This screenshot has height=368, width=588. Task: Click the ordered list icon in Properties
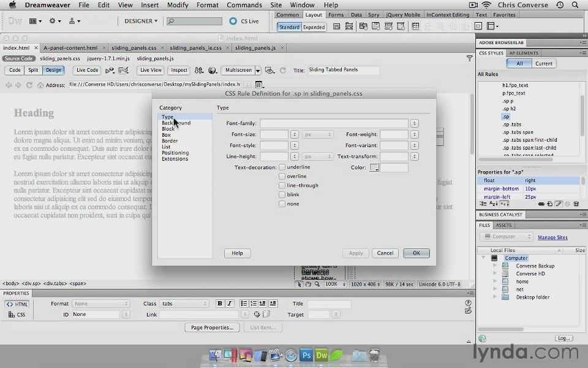[254, 304]
